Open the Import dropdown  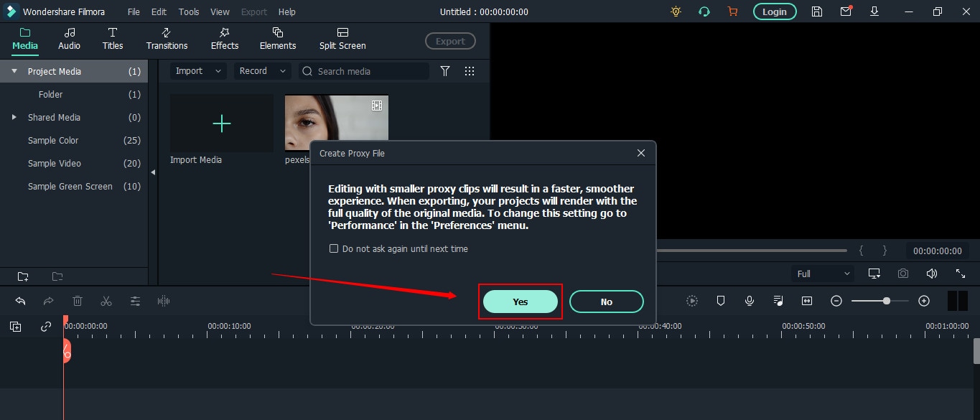click(x=199, y=71)
